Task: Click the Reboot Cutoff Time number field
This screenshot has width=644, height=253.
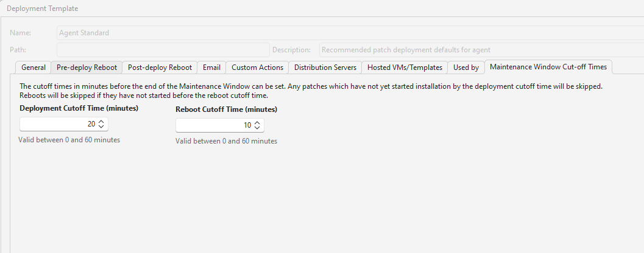Action: [213, 125]
